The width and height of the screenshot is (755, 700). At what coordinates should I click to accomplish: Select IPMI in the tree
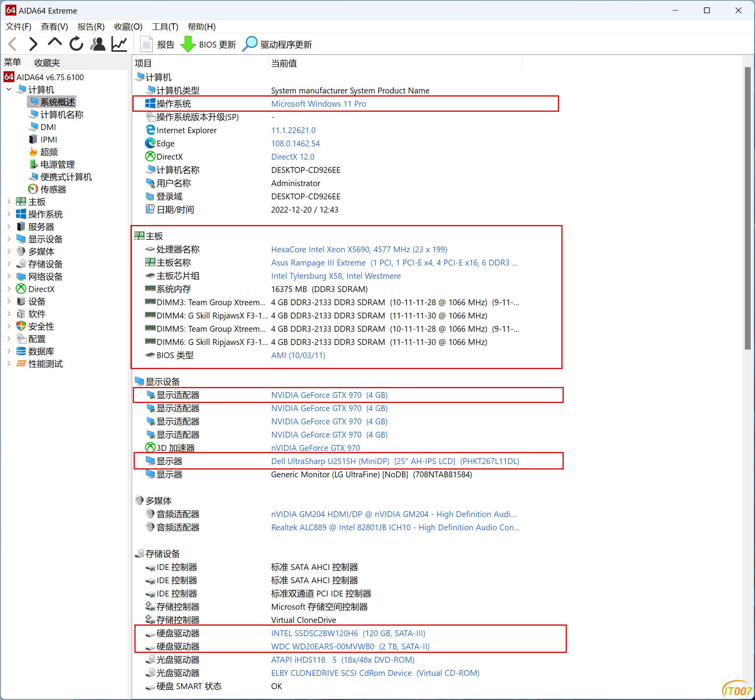[49, 139]
